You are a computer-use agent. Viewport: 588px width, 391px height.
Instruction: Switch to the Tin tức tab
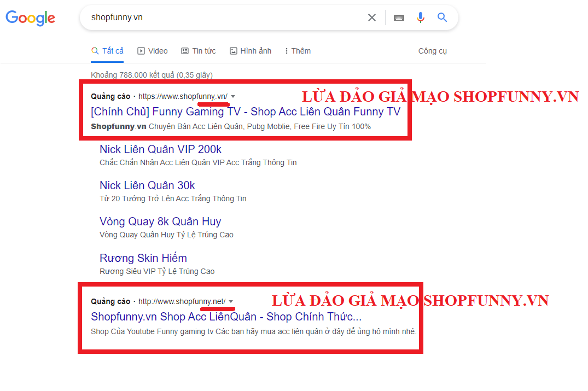coord(199,51)
